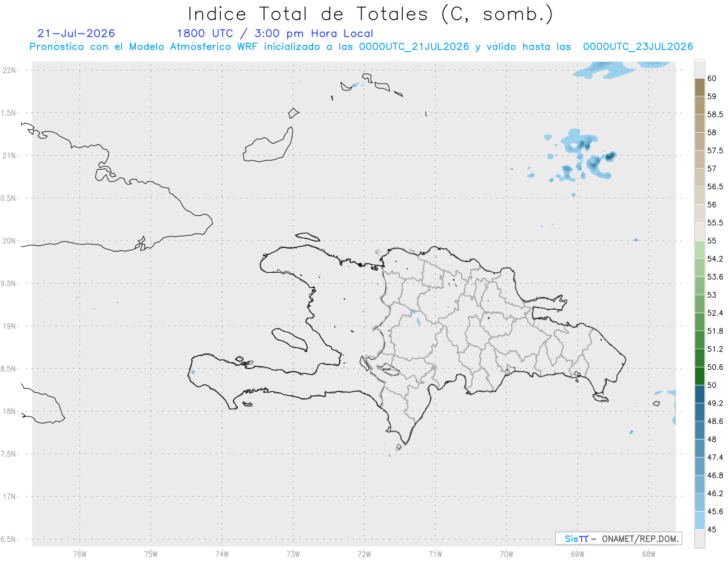
Task: Pick the light green swatch between 54.2 and 55
Action: (x=699, y=250)
